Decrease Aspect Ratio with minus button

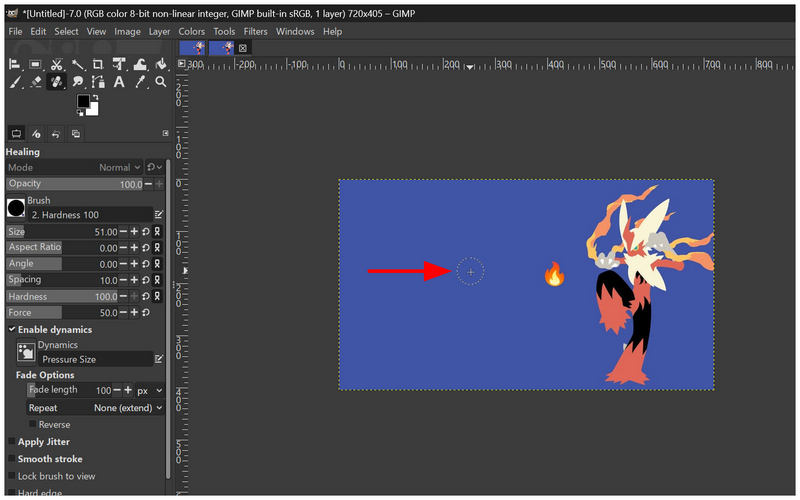(x=123, y=248)
